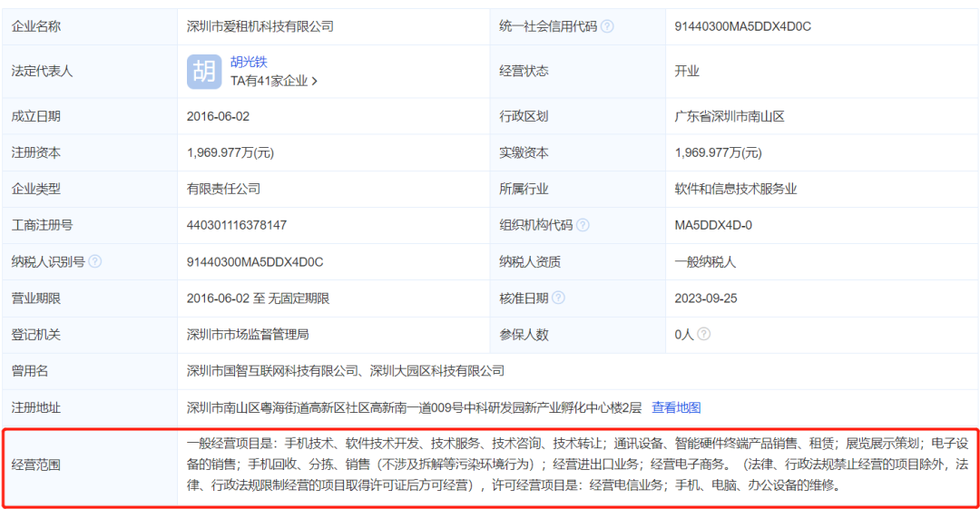Click the 工商注册号 value 440301116378147
Viewport: 980px width, 509px height.
coord(236,225)
